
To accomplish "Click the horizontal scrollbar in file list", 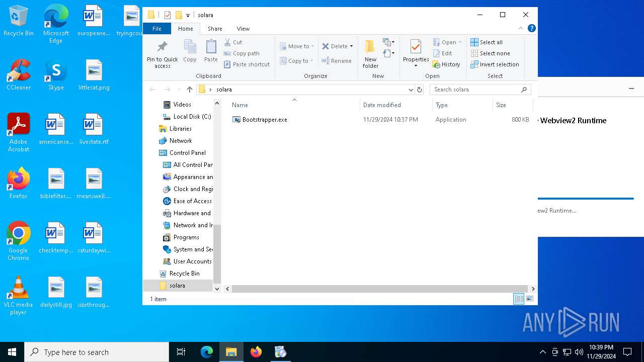I will click(380, 289).
